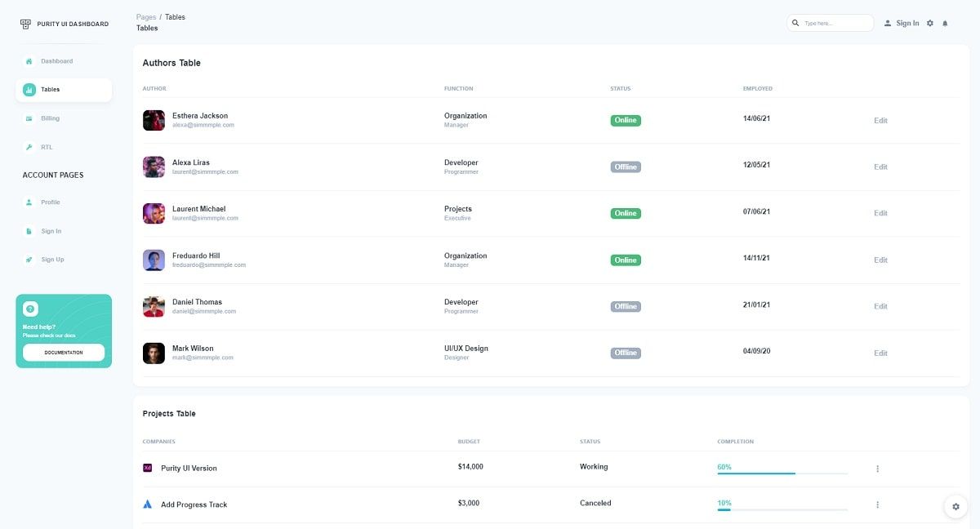Click the question mark icon on help card
Screen dimensions: 980x529
(x=30, y=309)
